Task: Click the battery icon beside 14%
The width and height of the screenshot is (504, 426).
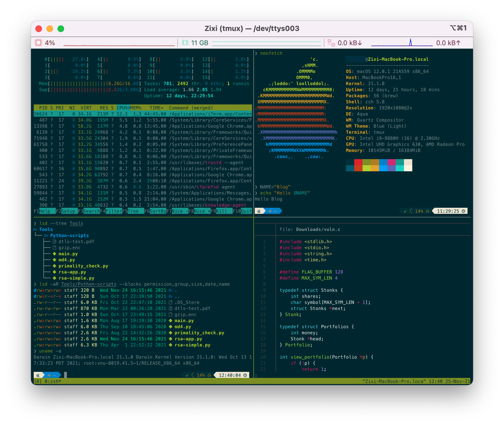Action: coord(427,211)
